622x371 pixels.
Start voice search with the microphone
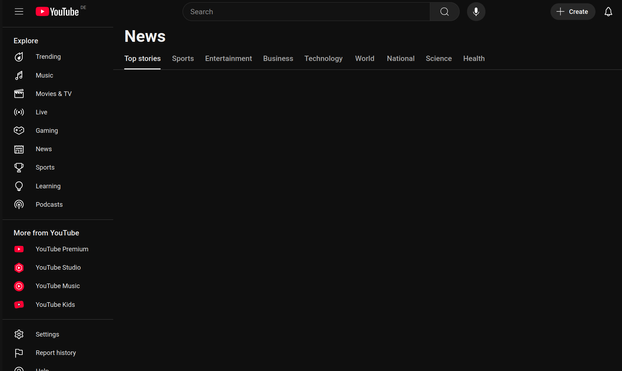[x=476, y=12]
